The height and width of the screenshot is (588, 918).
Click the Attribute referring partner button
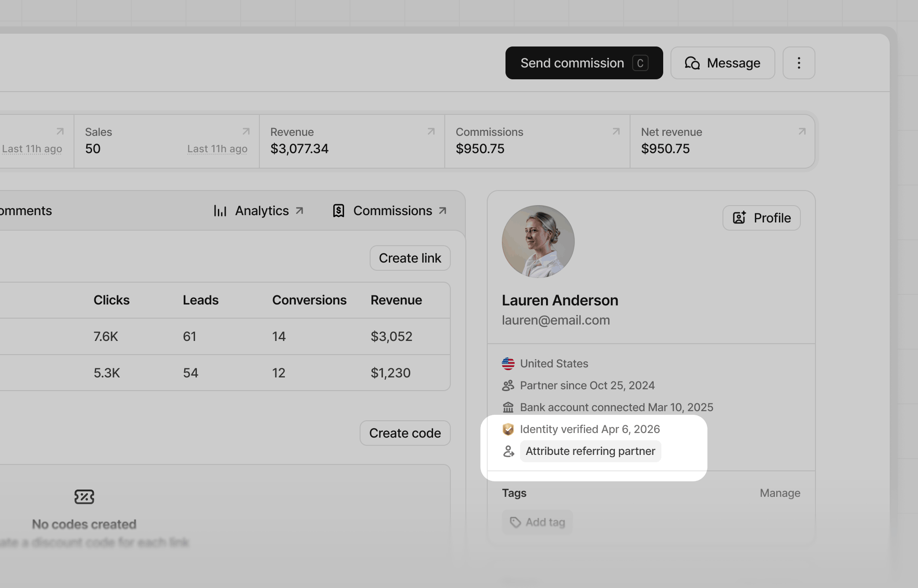[x=590, y=451]
